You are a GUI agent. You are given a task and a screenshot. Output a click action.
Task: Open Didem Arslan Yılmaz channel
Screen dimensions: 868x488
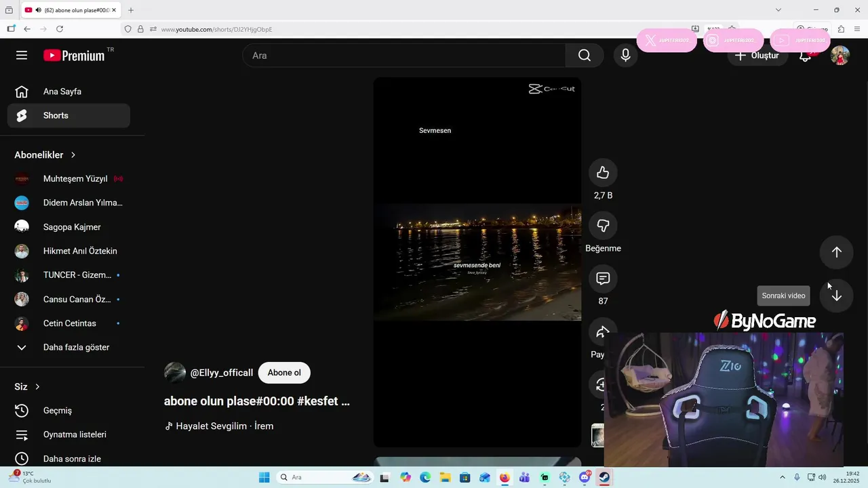coord(68,203)
